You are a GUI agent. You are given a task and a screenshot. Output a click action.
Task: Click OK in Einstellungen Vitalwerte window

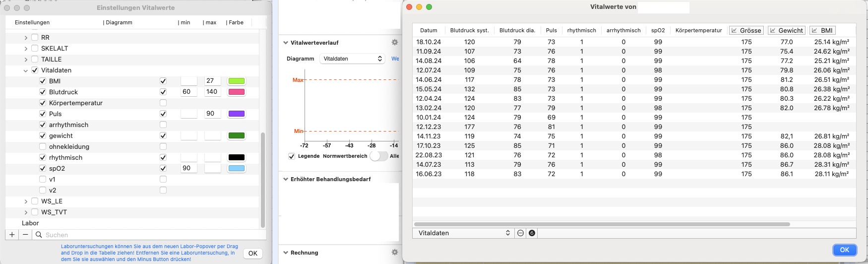coord(252,253)
